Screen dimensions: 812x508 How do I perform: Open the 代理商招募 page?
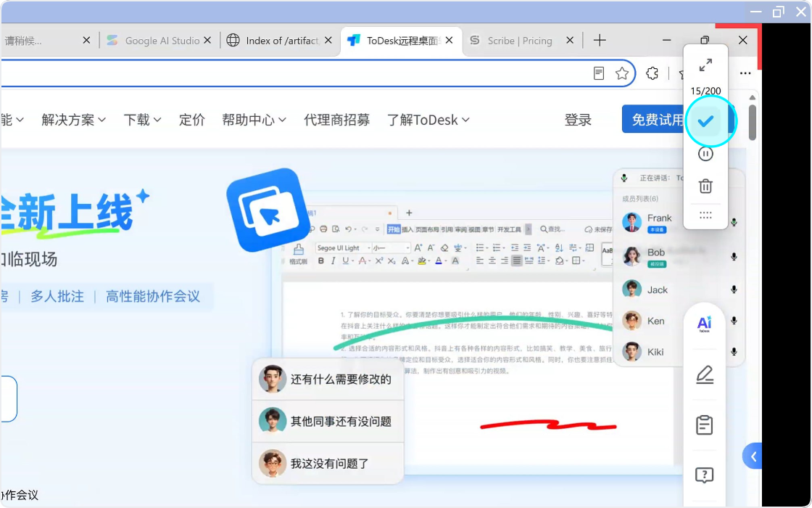pos(336,120)
